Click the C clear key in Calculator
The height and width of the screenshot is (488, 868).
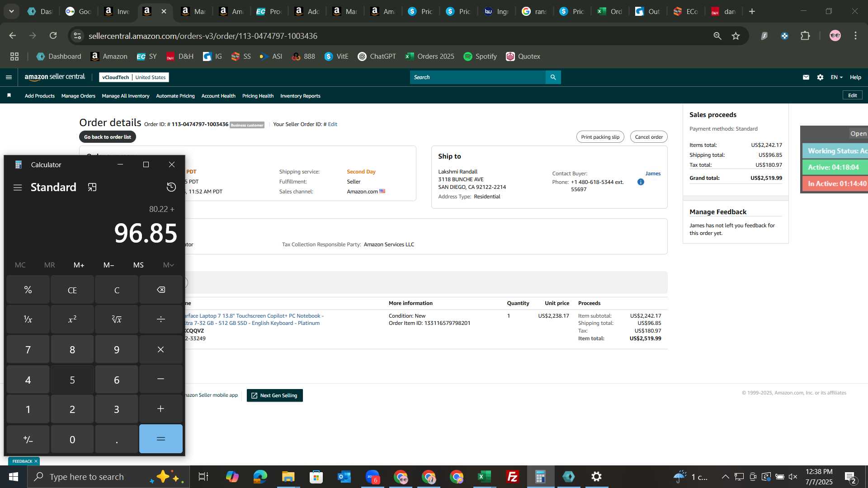click(117, 290)
